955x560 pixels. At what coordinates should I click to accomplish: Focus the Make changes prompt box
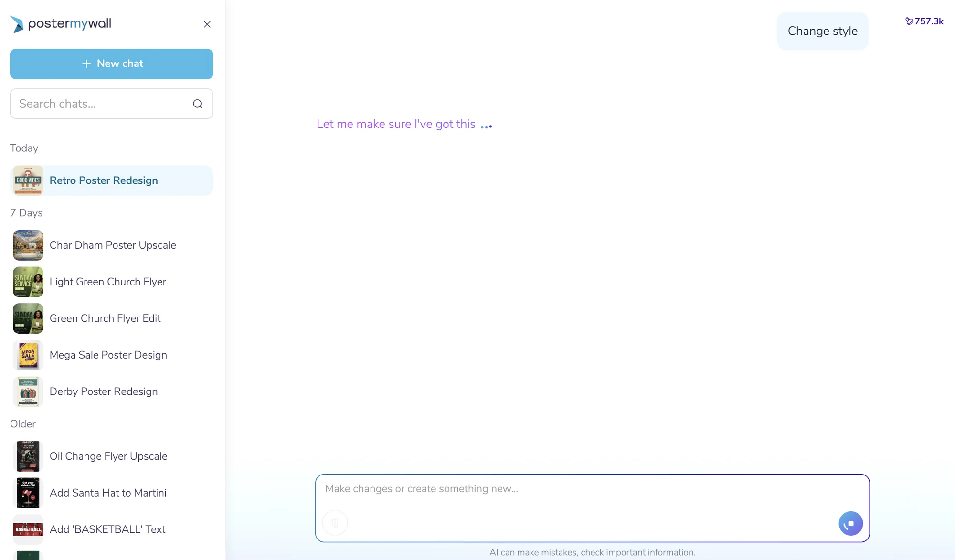[592, 508]
